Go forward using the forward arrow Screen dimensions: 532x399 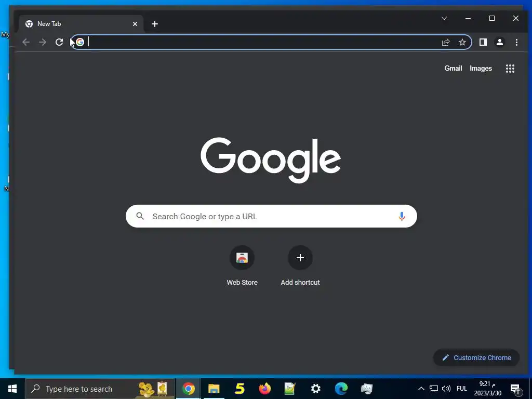coord(43,42)
